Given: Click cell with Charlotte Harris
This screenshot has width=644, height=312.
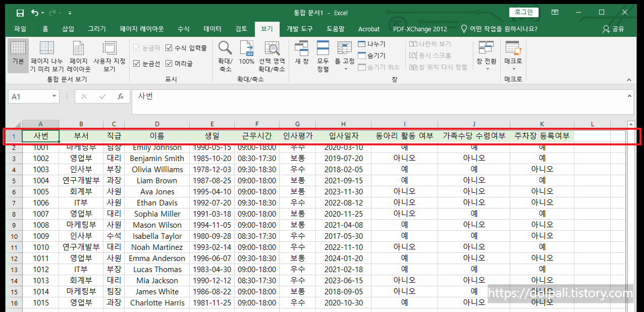Looking at the screenshot, I should point(157,303).
